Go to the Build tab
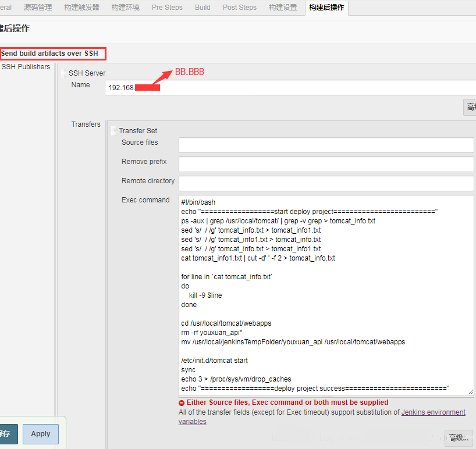Image resolution: width=476 pixels, height=449 pixels. (x=203, y=8)
